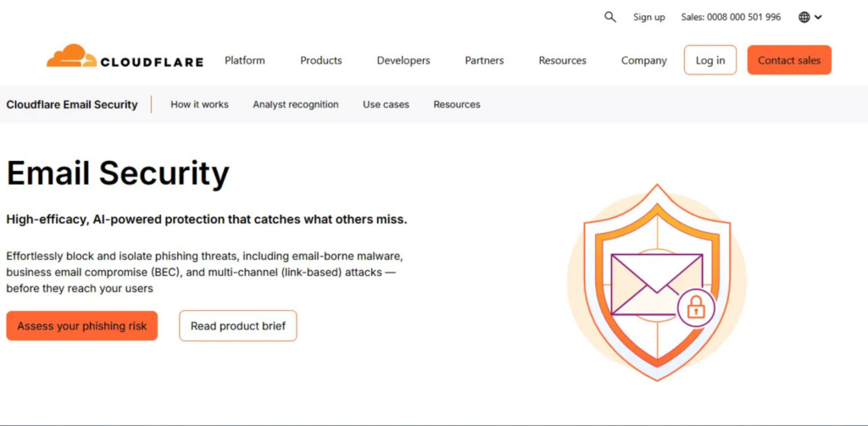Expand the Resources menu in main navigation
Image resolution: width=868 pixels, height=426 pixels.
[x=563, y=61]
